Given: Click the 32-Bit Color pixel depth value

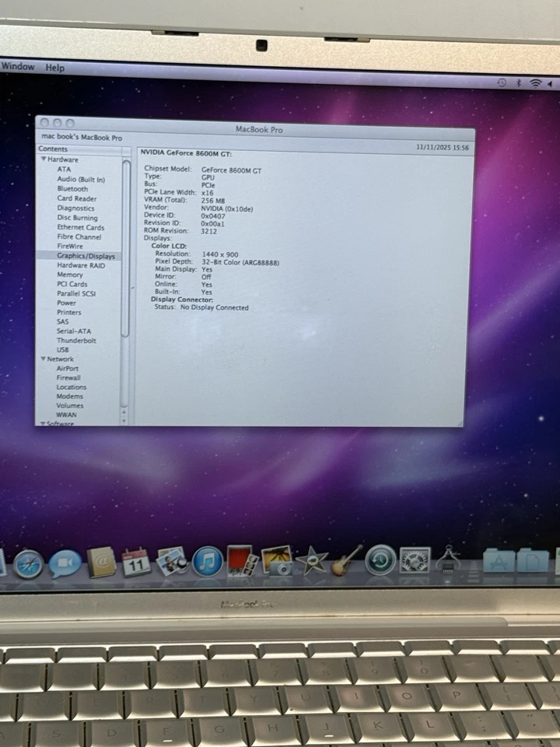Looking at the screenshot, I should 240,262.
